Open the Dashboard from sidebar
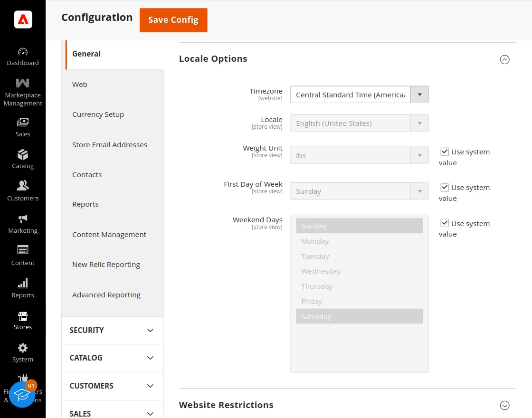This screenshot has height=418, width=532. [x=23, y=57]
